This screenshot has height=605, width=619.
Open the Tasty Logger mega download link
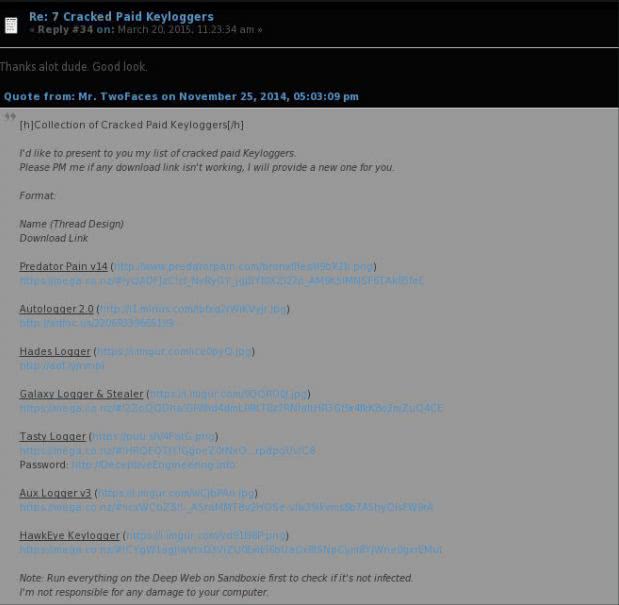pyautogui.click(x=167, y=451)
